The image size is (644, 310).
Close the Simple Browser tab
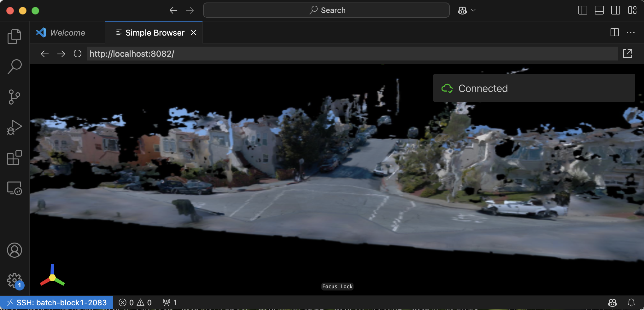pos(194,33)
